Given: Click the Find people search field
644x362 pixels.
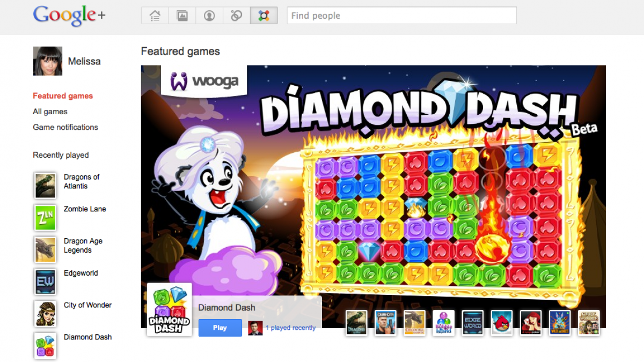Looking at the screenshot, I should [x=402, y=16].
